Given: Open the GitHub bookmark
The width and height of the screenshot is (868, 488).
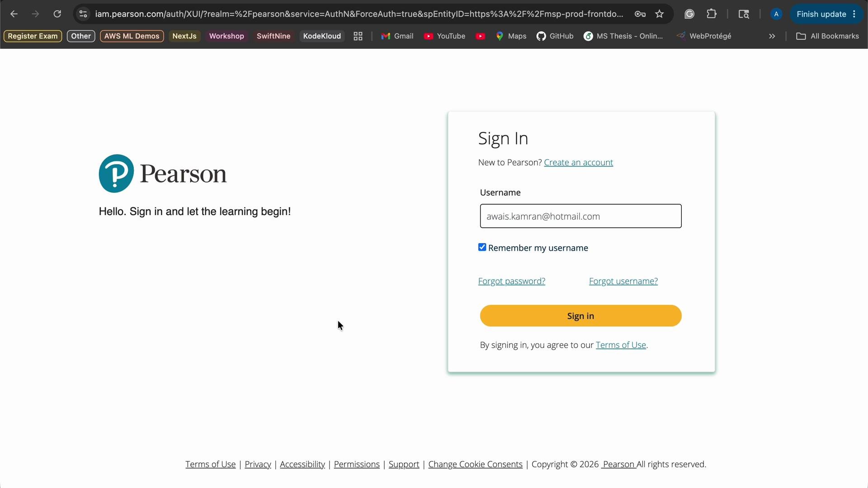Looking at the screenshot, I should point(555,36).
